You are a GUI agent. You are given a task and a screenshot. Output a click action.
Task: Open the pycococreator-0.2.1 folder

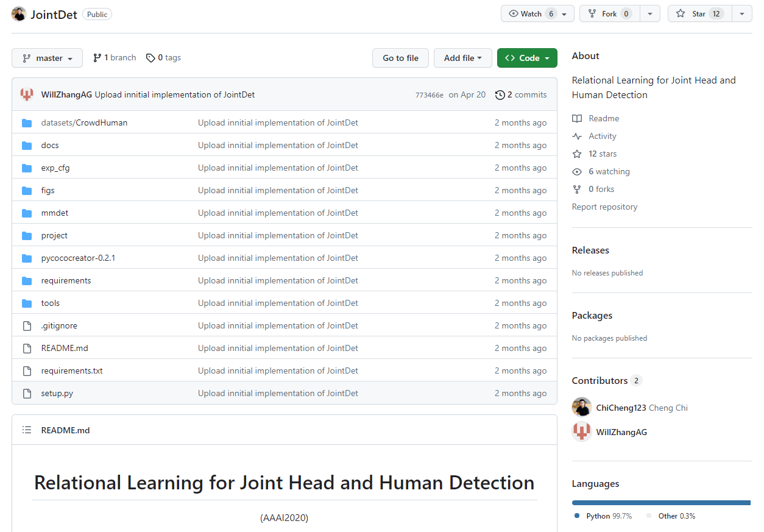pos(78,258)
